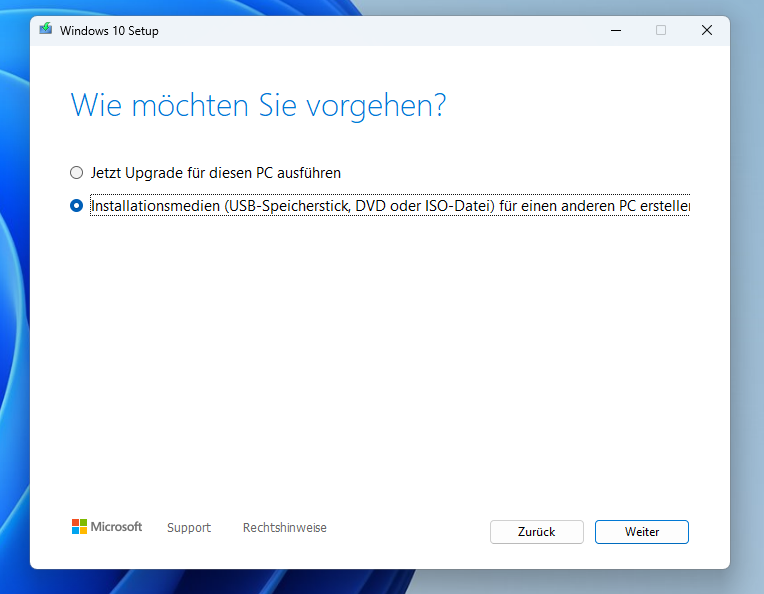Close the Windows 10 Setup window

pos(707,30)
